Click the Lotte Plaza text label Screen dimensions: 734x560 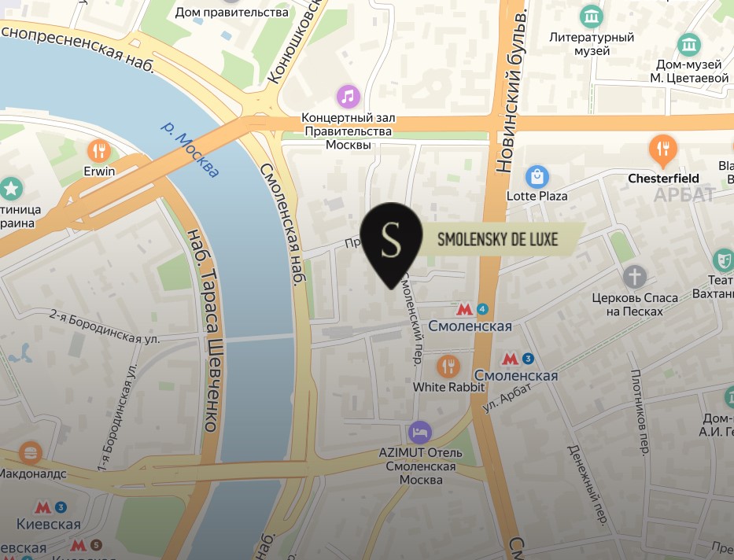(x=537, y=196)
